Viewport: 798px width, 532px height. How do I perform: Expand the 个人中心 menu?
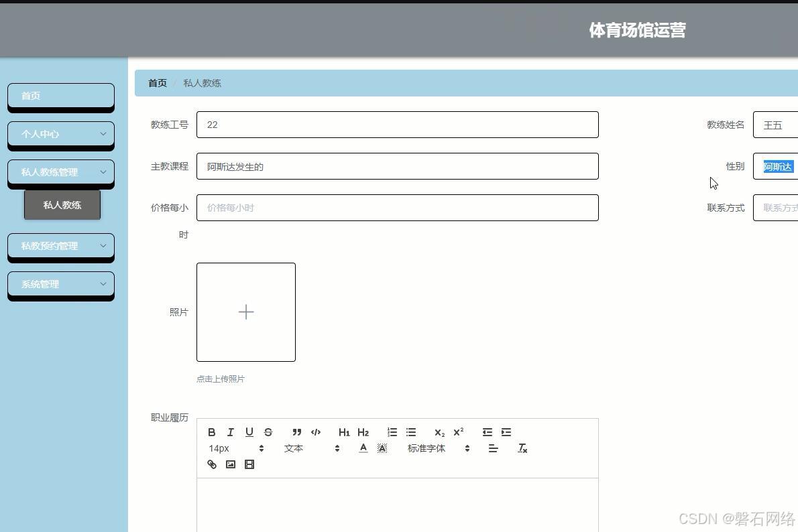(x=61, y=134)
